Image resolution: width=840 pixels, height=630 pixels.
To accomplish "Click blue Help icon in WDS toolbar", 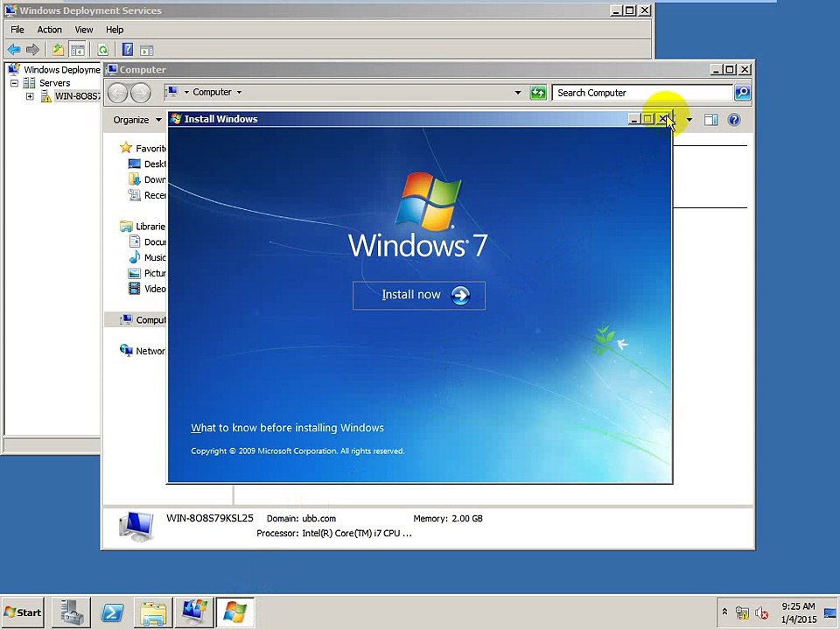I will [128, 50].
